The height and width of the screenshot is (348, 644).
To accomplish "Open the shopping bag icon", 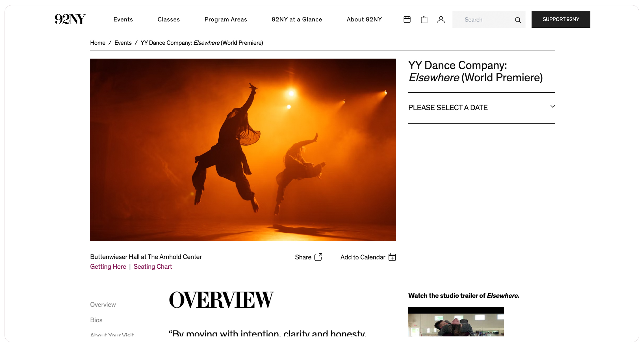I will coord(424,19).
